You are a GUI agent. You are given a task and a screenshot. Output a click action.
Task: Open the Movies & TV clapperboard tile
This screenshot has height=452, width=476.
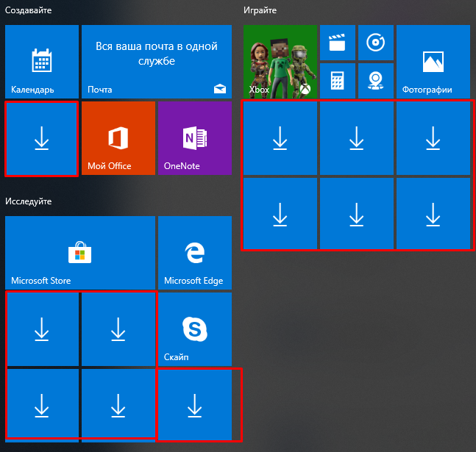(338, 43)
